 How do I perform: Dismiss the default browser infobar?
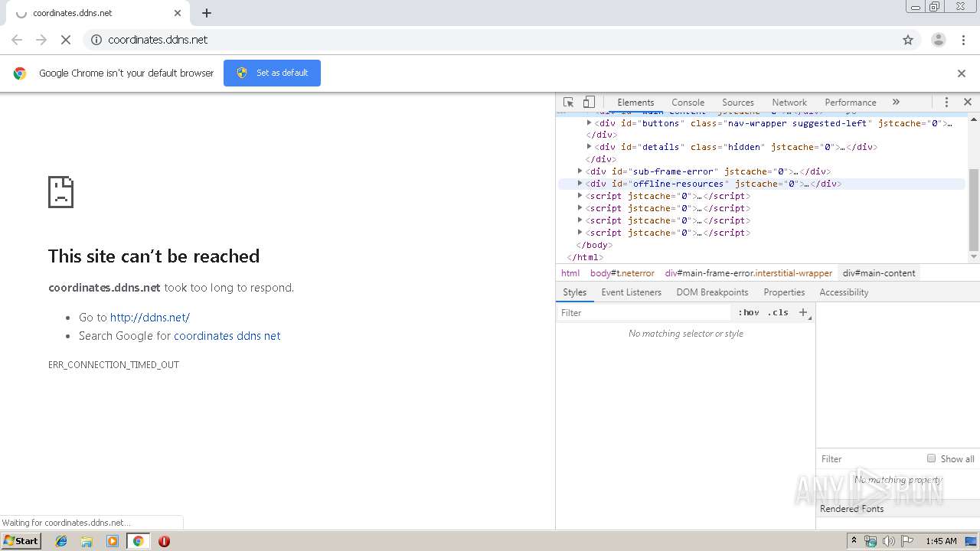coord(962,73)
